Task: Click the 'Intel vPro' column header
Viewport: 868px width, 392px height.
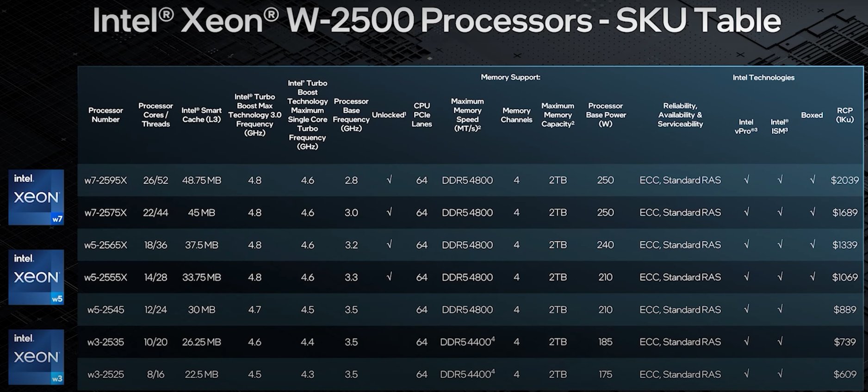Action: pos(746,126)
